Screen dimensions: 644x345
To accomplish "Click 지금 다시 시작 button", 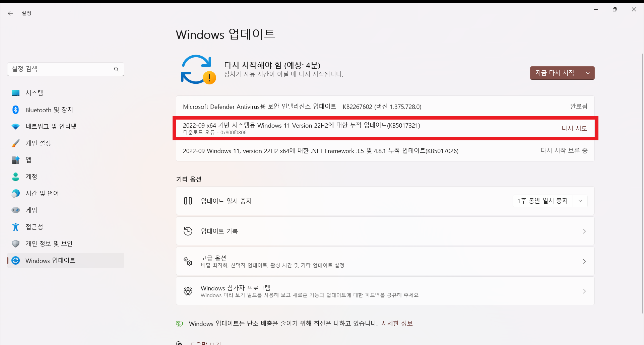I will pyautogui.click(x=555, y=73).
